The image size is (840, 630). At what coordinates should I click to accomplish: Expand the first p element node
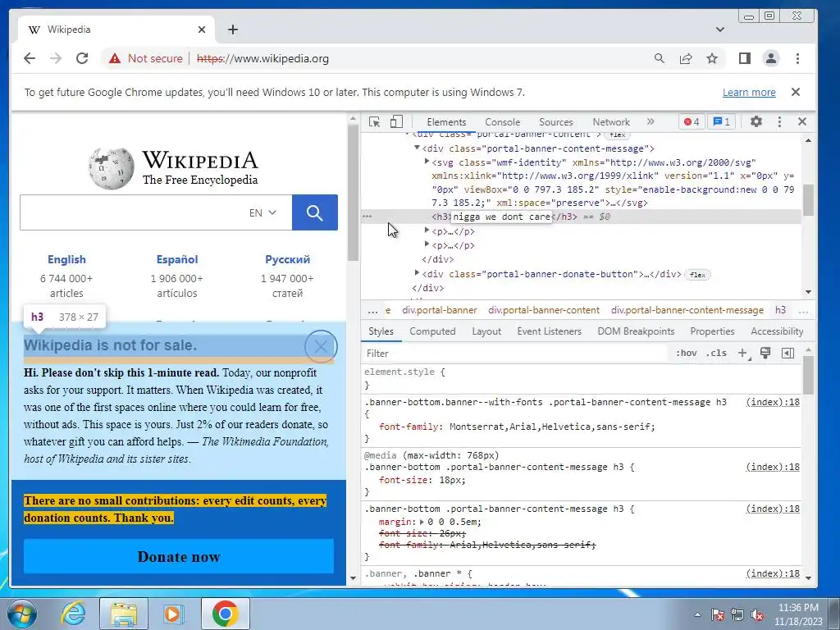click(x=427, y=231)
